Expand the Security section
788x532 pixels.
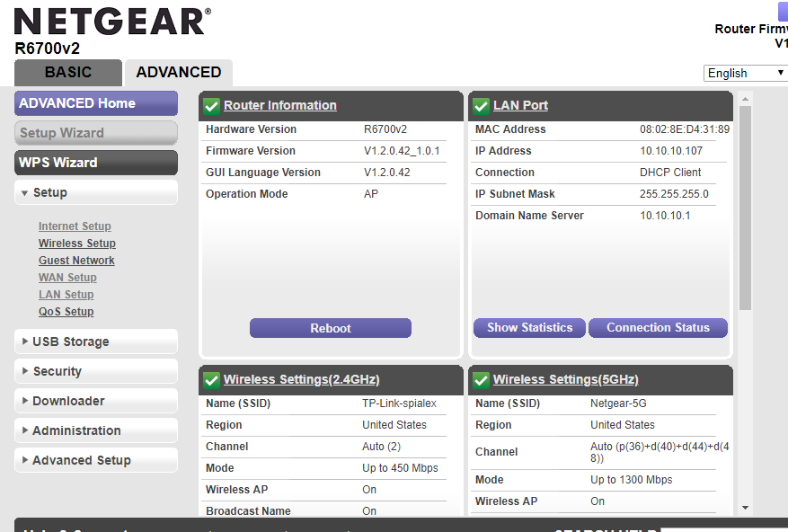coord(59,371)
